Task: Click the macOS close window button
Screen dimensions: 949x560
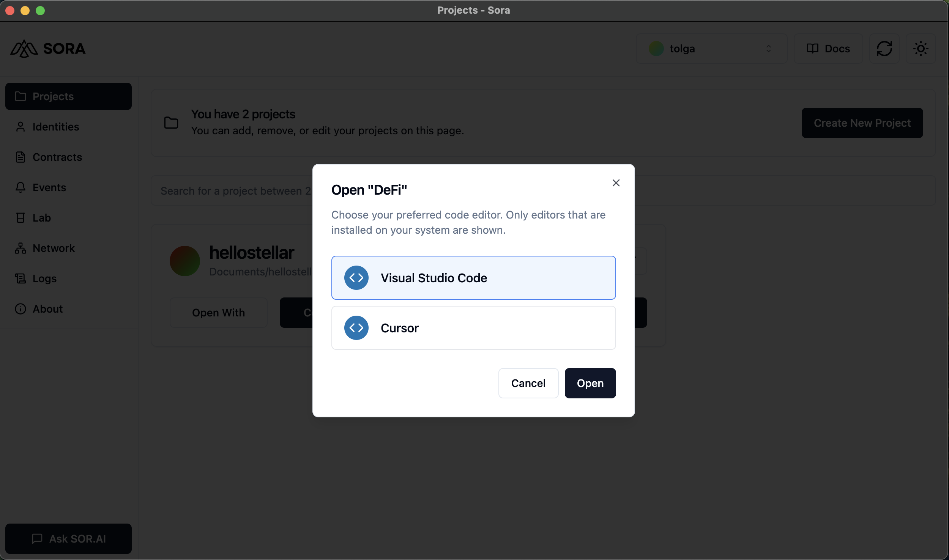Action: (x=10, y=11)
